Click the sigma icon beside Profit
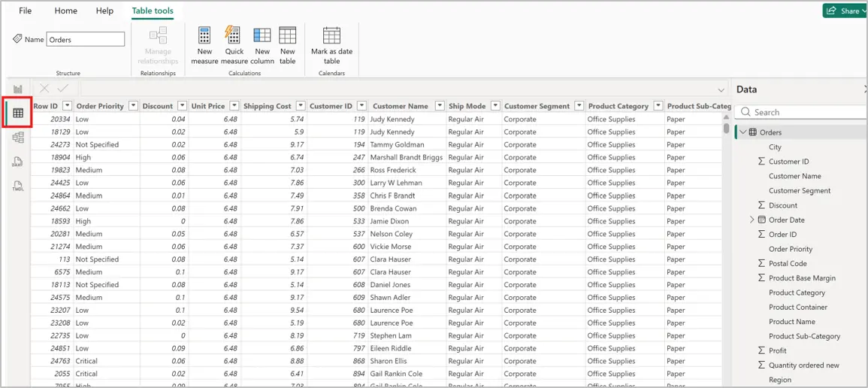 pyautogui.click(x=761, y=350)
